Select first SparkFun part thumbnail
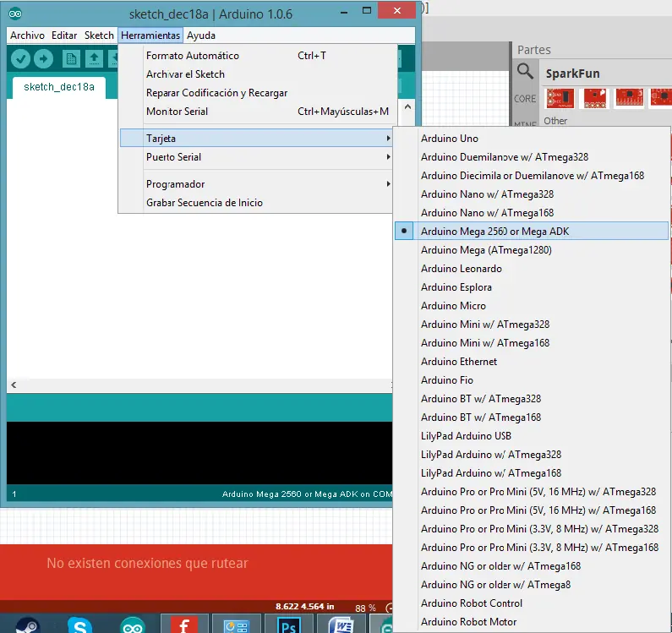This screenshot has height=633, width=672. pos(560,98)
